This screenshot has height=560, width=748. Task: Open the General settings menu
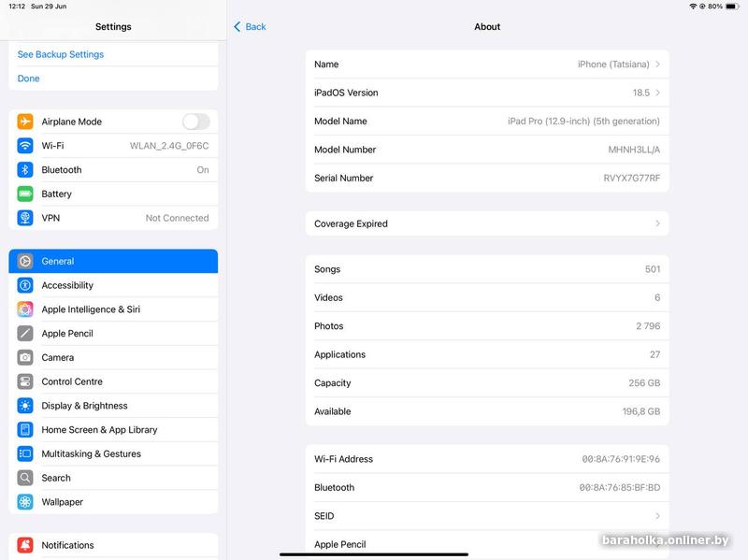tap(113, 261)
